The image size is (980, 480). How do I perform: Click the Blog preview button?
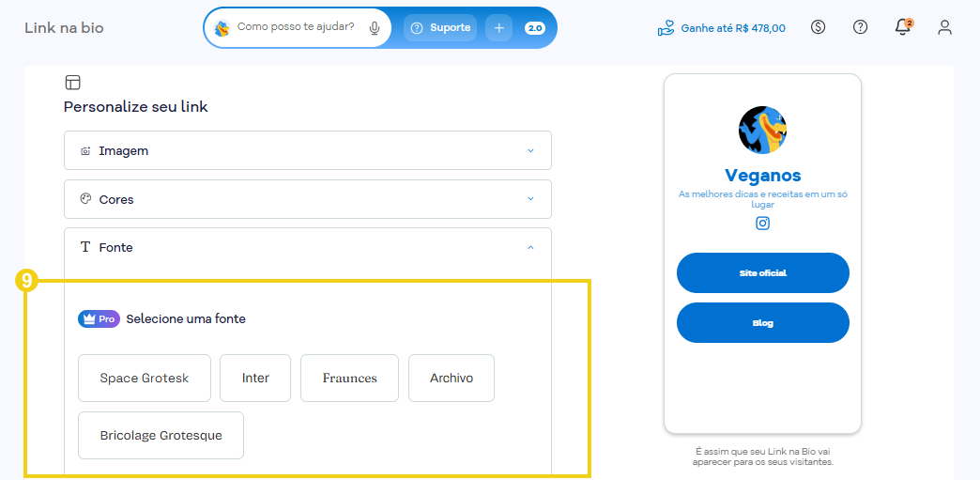762,323
